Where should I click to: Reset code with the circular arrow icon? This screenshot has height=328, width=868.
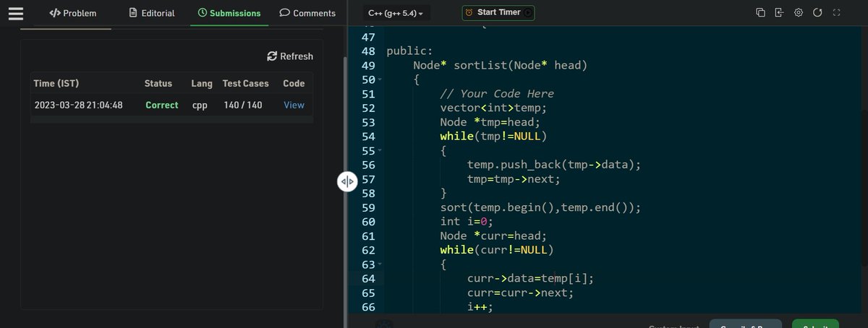[818, 12]
